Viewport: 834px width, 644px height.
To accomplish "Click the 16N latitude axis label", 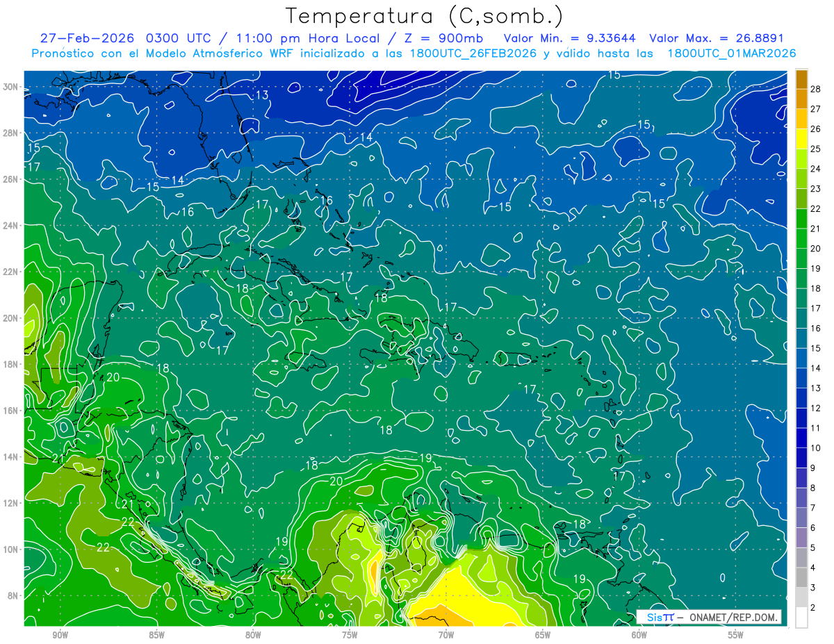I will tap(11, 411).
